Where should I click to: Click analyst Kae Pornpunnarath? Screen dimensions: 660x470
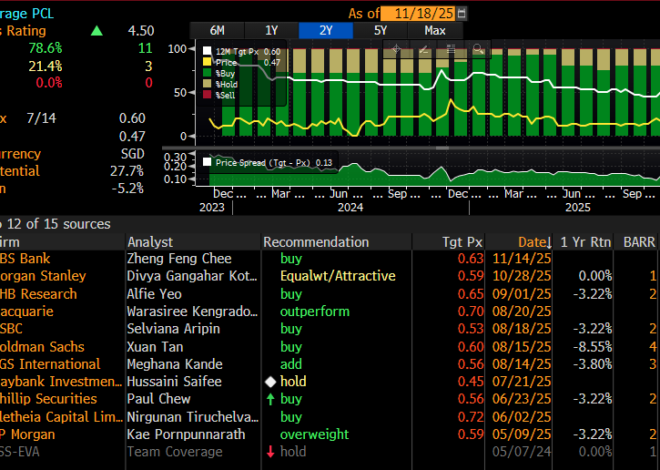coord(186,434)
